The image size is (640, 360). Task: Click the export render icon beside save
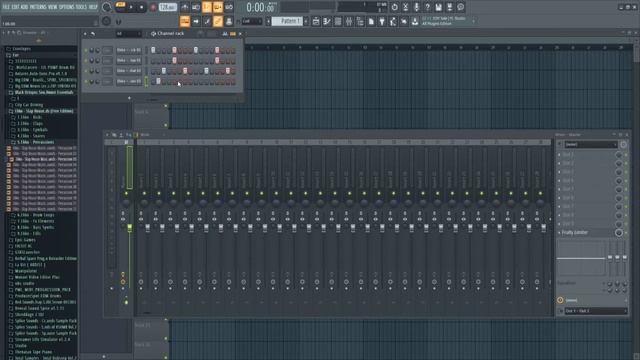(449, 7)
